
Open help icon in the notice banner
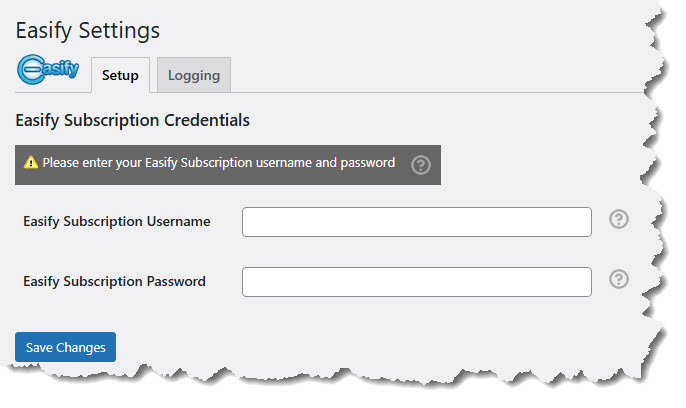tap(421, 165)
